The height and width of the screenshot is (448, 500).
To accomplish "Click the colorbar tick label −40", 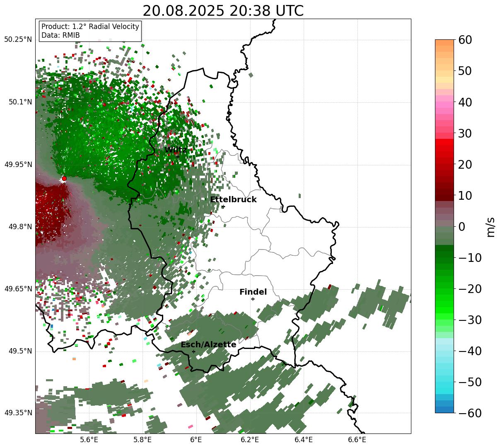I will (470, 351).
